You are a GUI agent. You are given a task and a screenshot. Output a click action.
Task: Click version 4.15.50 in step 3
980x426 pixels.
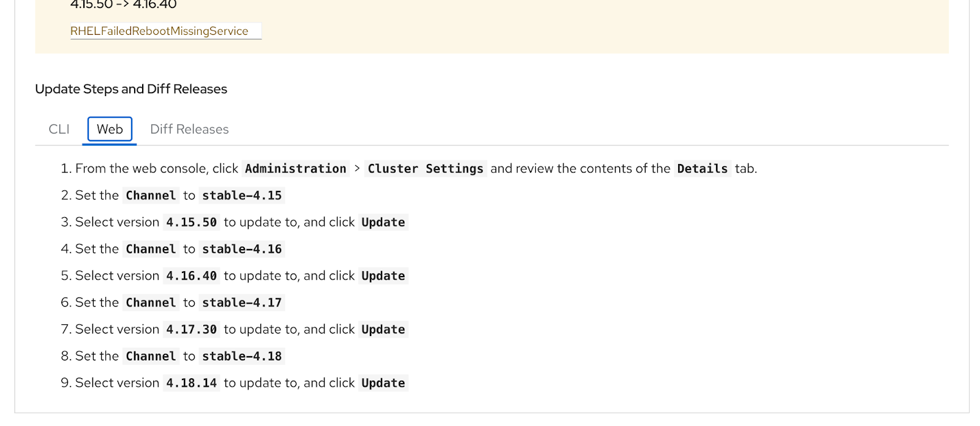[191, 222]
